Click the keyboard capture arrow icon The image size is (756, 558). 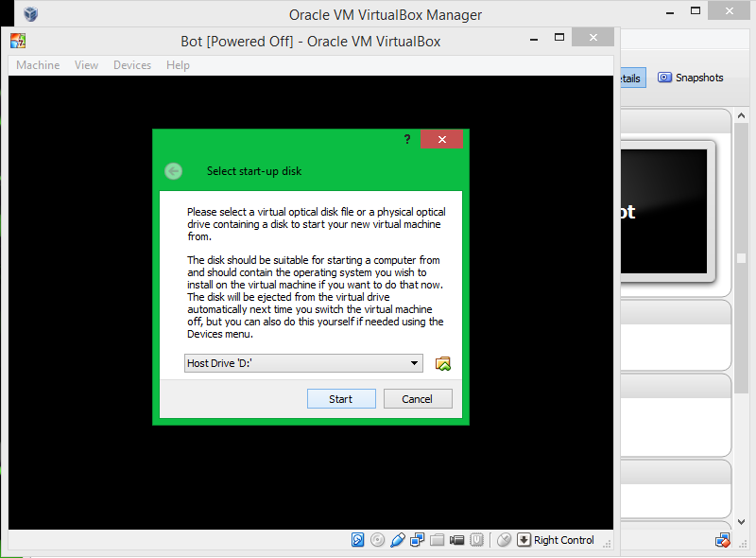pyautogui.click(x=524, y=540)
